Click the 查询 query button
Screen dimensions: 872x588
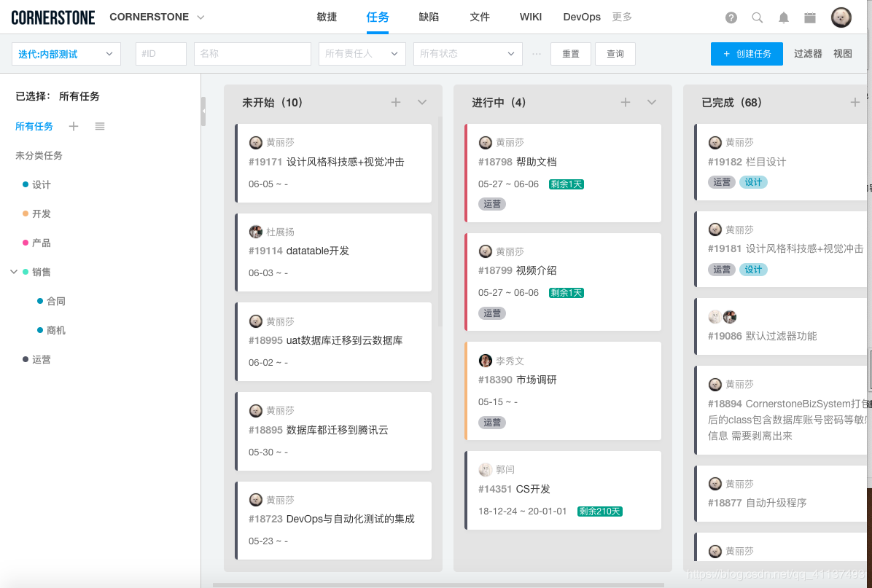pyautogui.click(x=615, y=54)
